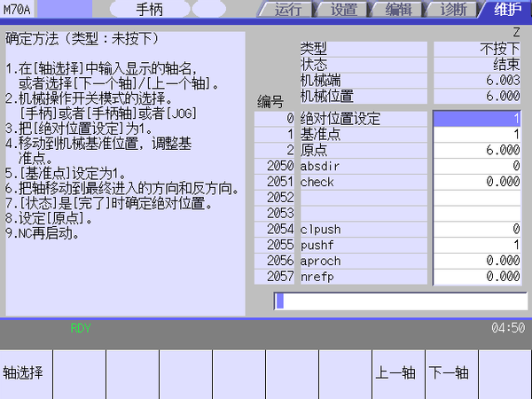Click the data input bar
Viewport: 532px width, 399px height.
coord(399,301)
